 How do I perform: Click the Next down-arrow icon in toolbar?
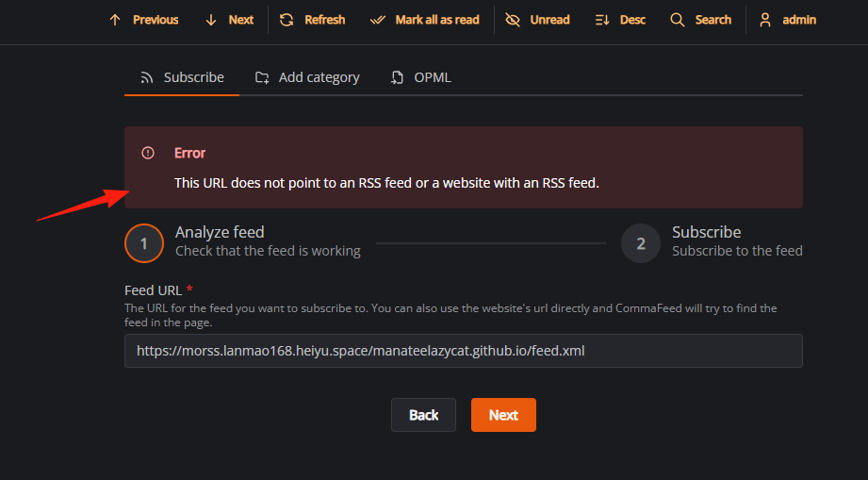pos(211,20)
